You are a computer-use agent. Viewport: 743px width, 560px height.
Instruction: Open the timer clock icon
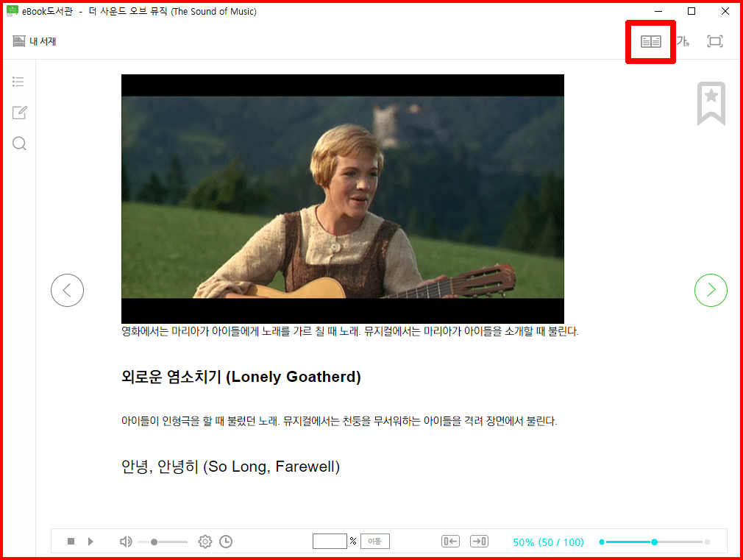coord(226,542)
